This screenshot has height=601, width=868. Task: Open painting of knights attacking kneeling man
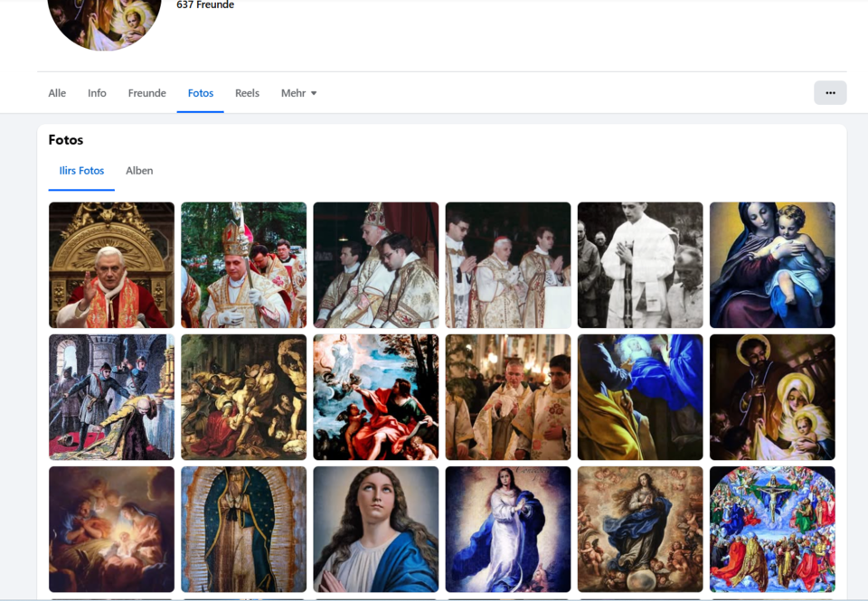(111, 397)
